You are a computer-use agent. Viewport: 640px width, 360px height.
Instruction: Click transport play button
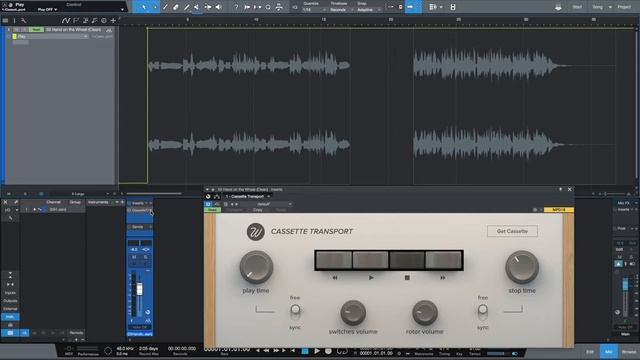click(317, 351)
